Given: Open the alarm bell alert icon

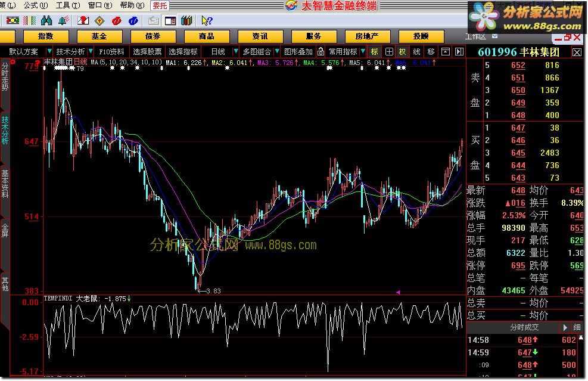Looking at the screenshot, I should click(x=64, y=20).
